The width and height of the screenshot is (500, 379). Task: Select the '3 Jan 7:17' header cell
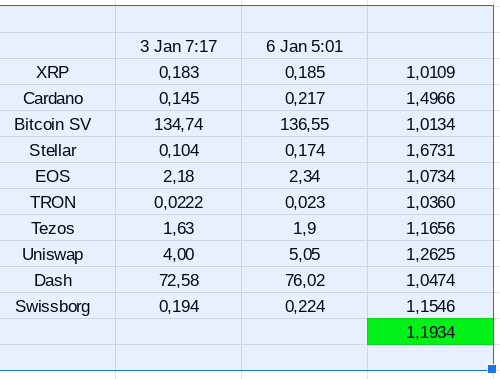coord(178,46)
